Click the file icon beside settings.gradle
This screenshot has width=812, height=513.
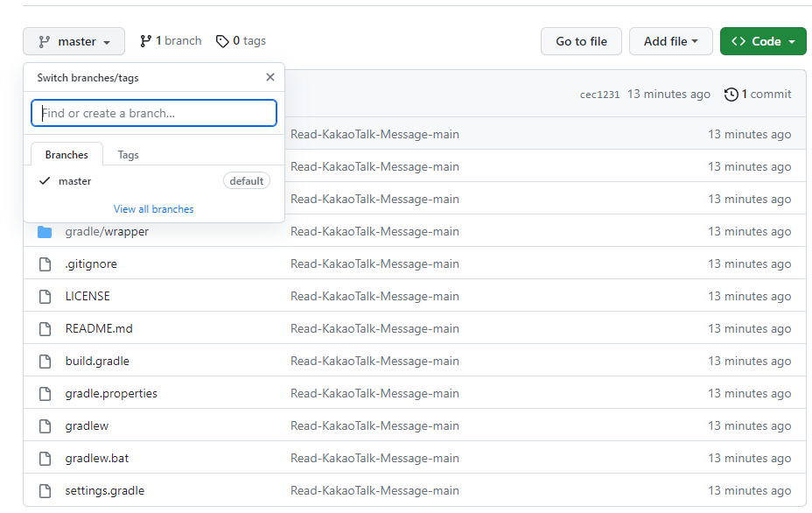(x=45, y=491)
